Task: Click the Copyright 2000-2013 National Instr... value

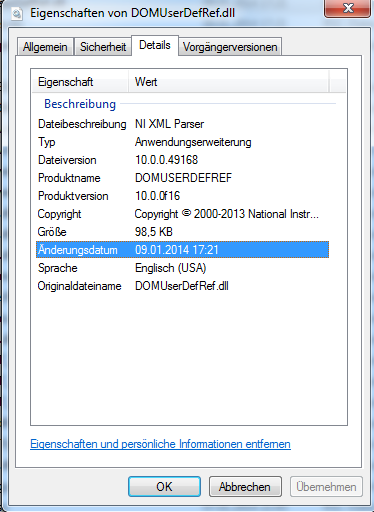Action: click(x=227, y=214)
